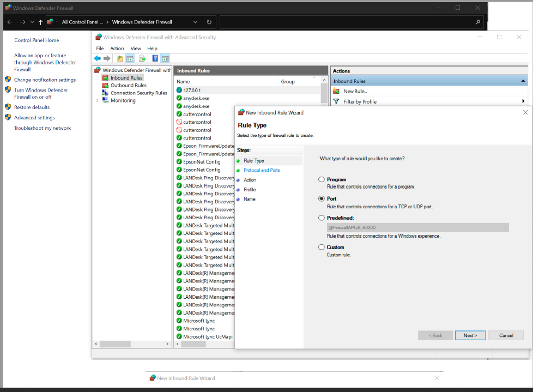Click the Next button in the wizard

[470, 335]
